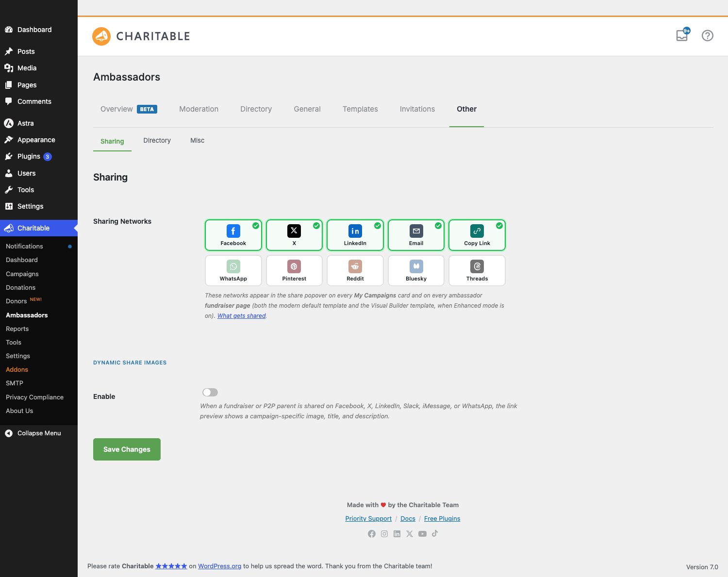
Task: Disable the LinkedIn sharing network
Action: pyautogui.click(x=355, y=235)
